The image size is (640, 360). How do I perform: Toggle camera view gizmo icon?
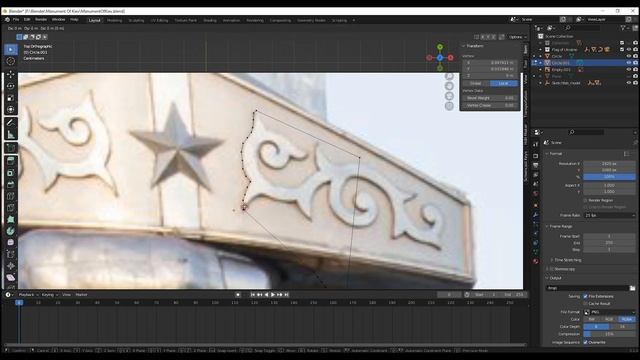(449, 96)
